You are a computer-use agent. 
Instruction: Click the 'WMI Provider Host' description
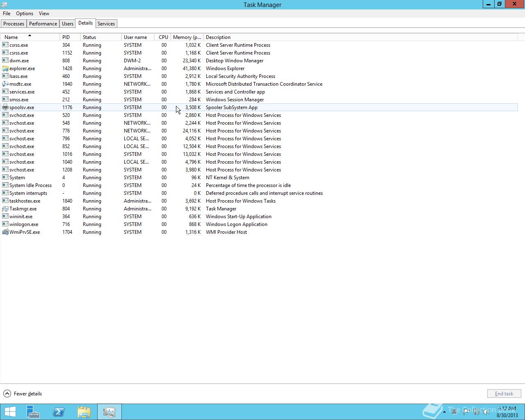pos(226,232)
